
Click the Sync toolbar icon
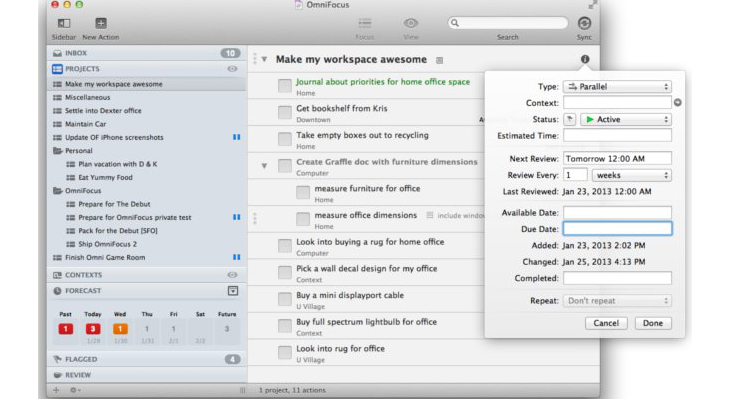tap(584, 23)
